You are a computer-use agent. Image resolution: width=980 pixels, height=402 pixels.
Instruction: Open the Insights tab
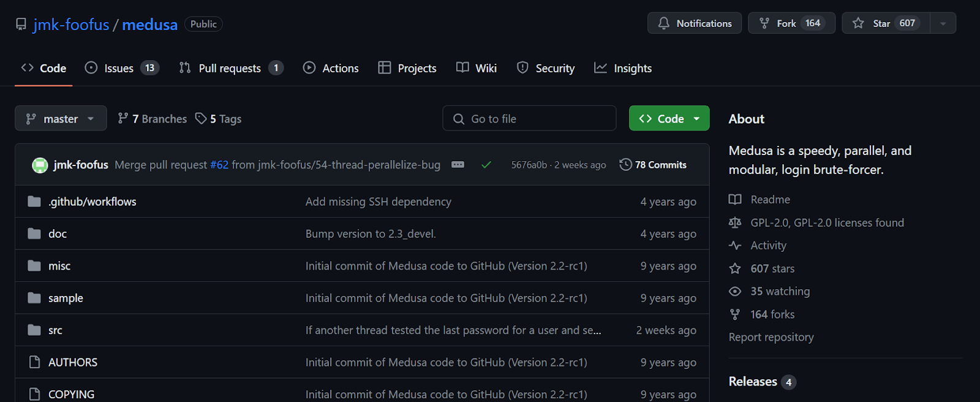623,68
